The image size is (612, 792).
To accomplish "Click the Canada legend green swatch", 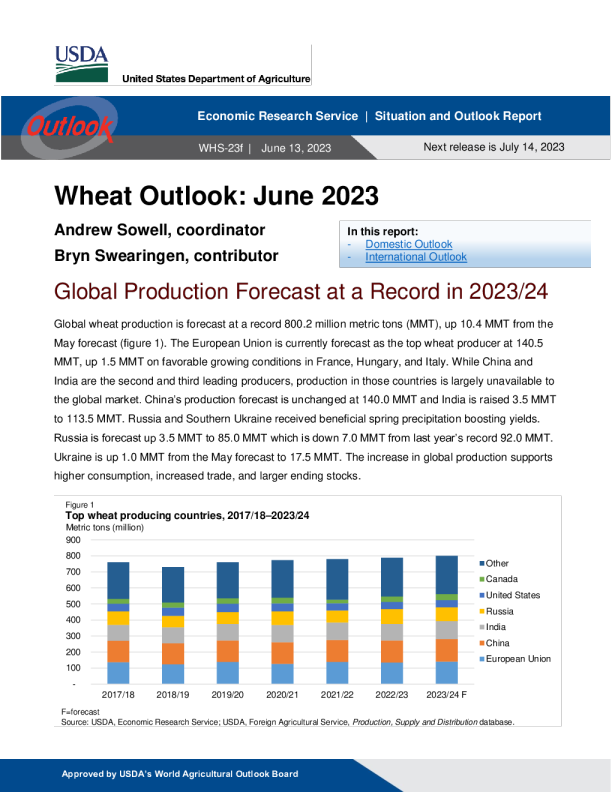I will click(481, 580).
